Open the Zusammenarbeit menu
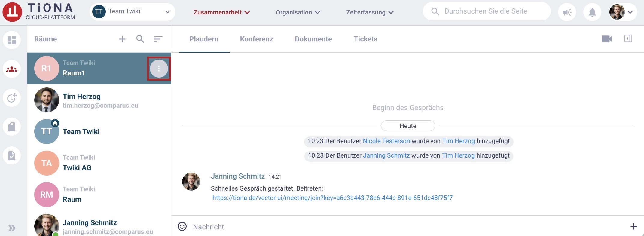This screenshot has width=644, height=236. point(221,12)
